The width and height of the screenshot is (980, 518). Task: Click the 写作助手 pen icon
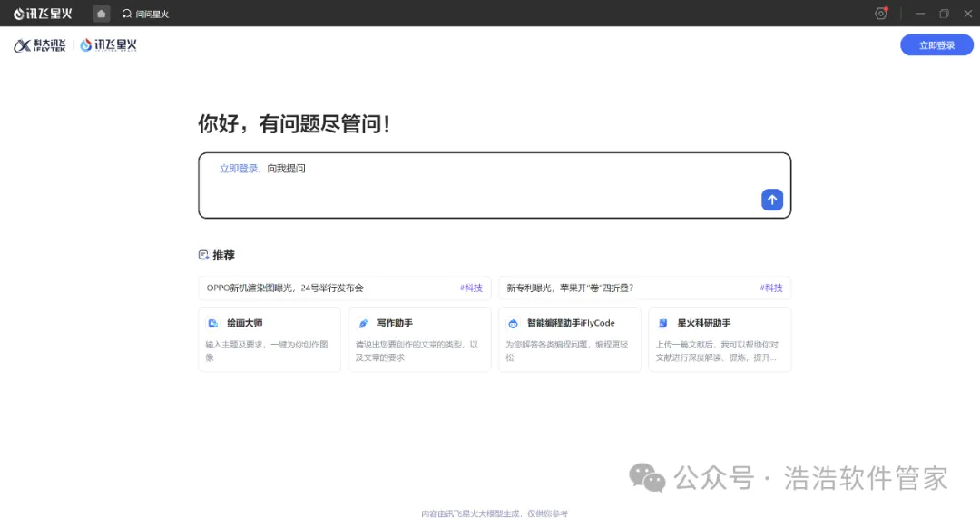click(363, 324)
